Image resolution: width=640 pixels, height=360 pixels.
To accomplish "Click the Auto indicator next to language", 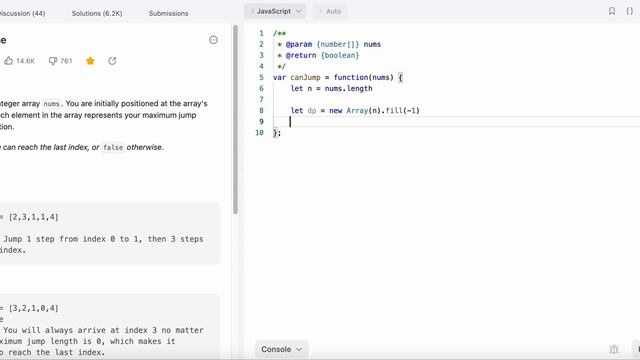I will tap(330, 11).
